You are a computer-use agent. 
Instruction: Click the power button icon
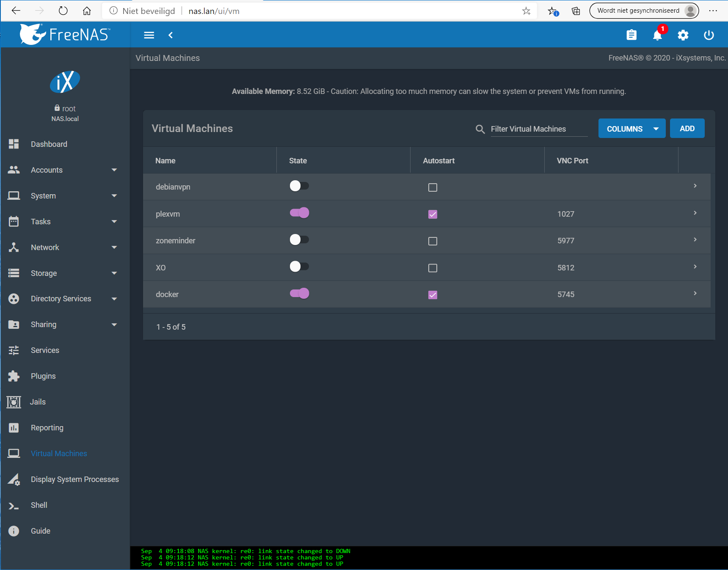(x=709, y=35)
